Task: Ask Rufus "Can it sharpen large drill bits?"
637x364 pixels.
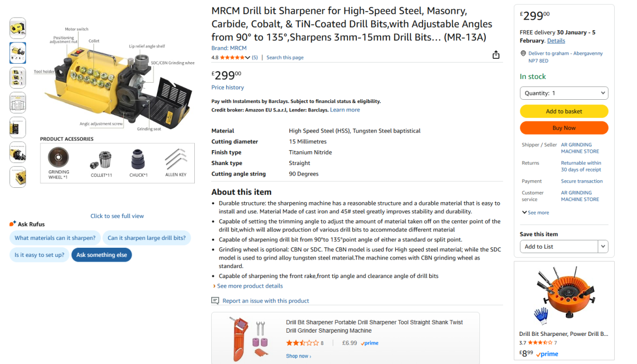Action: click(147, 238)
